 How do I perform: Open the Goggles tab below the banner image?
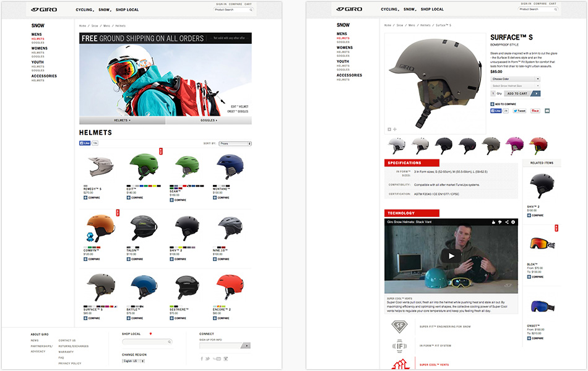[x=209, y=121]
